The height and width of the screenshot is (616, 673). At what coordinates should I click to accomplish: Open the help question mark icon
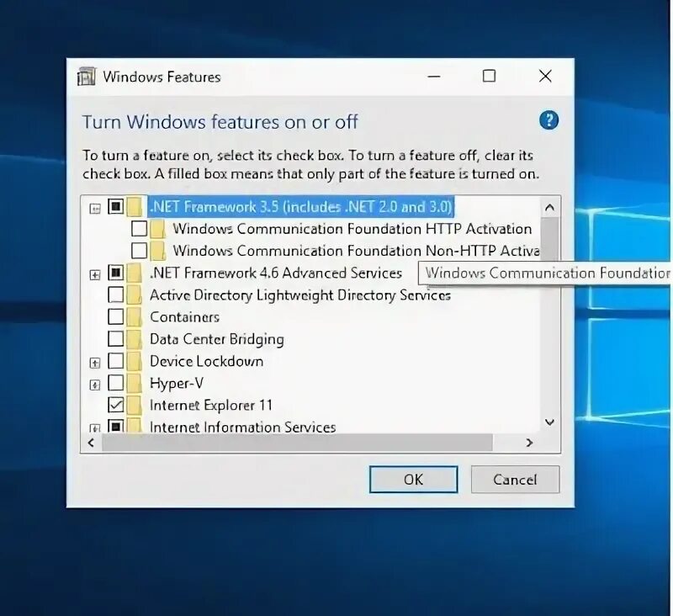pos(548,120)
